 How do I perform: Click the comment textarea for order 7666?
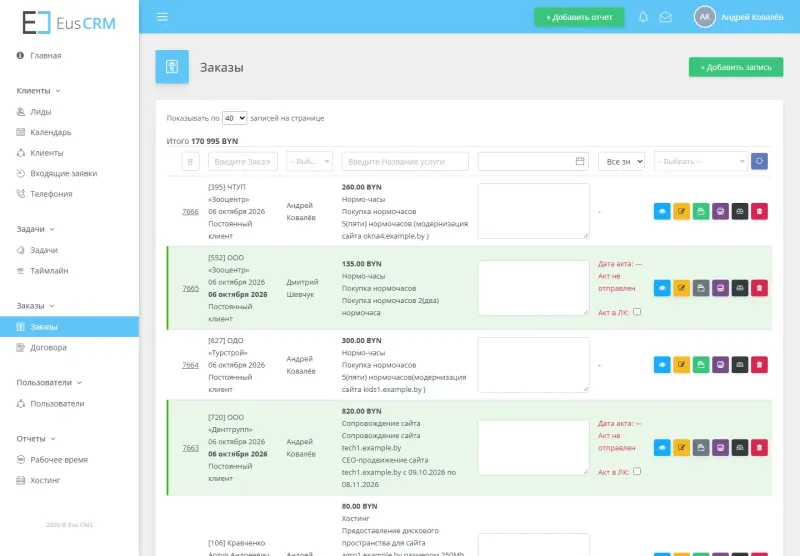tap(534, 211)
